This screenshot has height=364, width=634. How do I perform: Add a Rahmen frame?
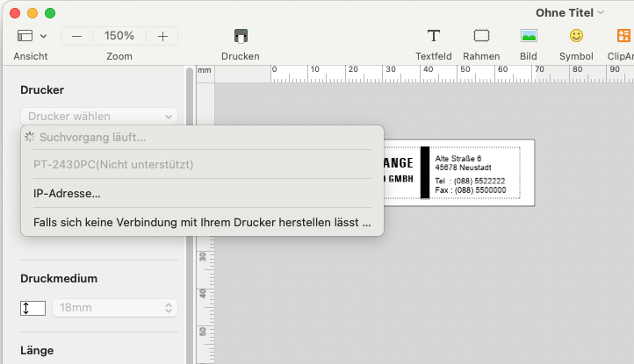(481, 36)
